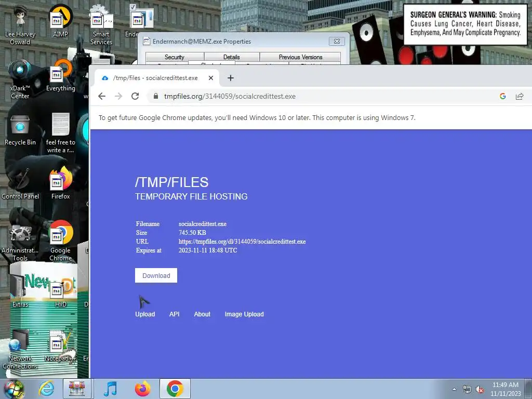The image size is (532, 399).
Task: Click the network tray icon
Action: point(467,390)
